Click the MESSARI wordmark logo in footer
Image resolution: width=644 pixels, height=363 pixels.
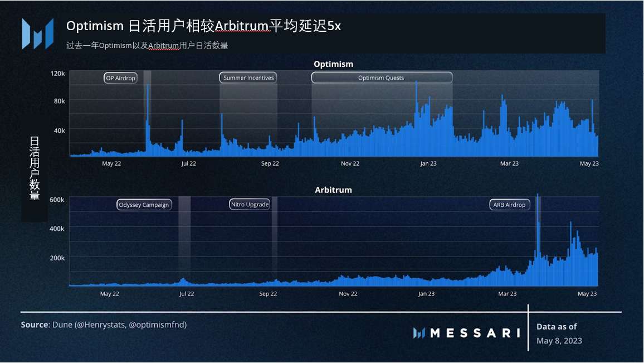[466, 333]
